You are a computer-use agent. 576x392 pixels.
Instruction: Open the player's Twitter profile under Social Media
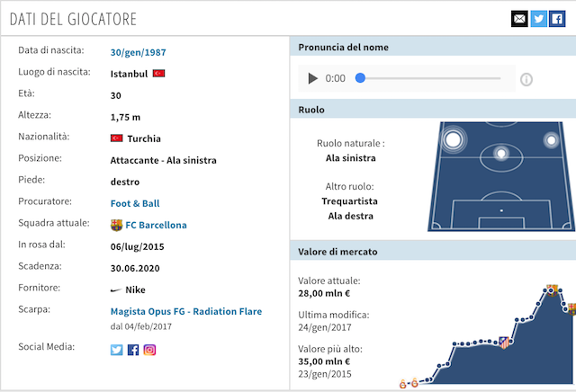[116, 350]
